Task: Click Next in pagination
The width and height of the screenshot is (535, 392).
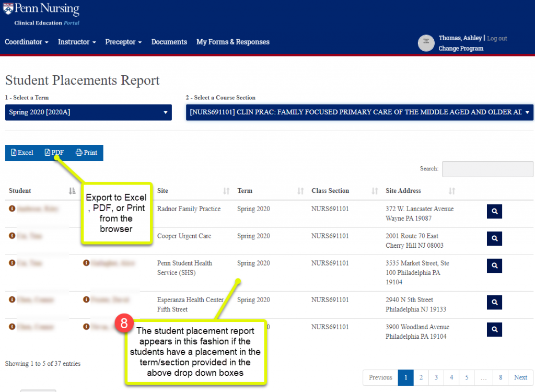Action: 520,377
